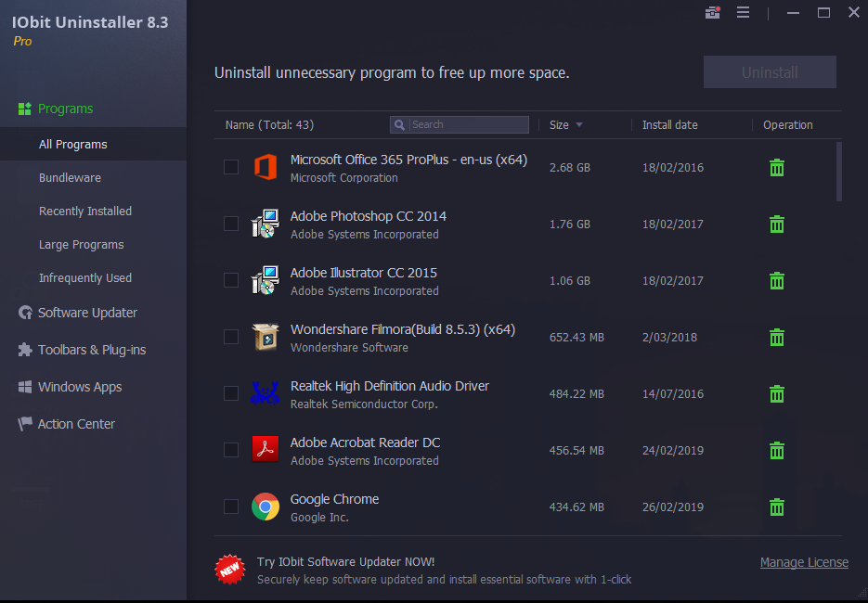Check the Adobe Illustrator CC 2015 checkbox

pos(231,280)
